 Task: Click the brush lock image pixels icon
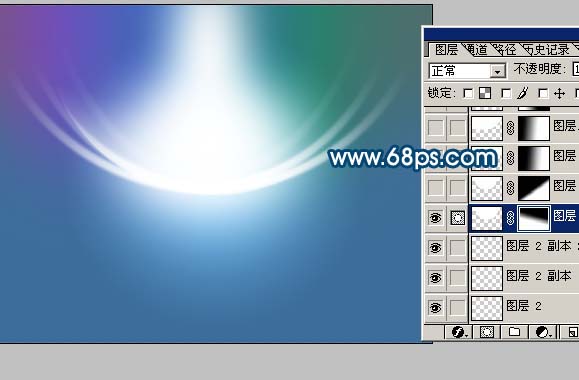[523, 93]
